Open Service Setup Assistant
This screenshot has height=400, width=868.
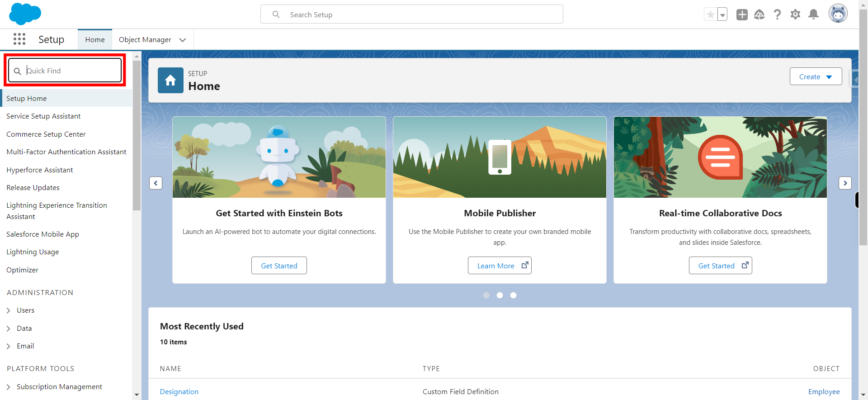[43, 116]
